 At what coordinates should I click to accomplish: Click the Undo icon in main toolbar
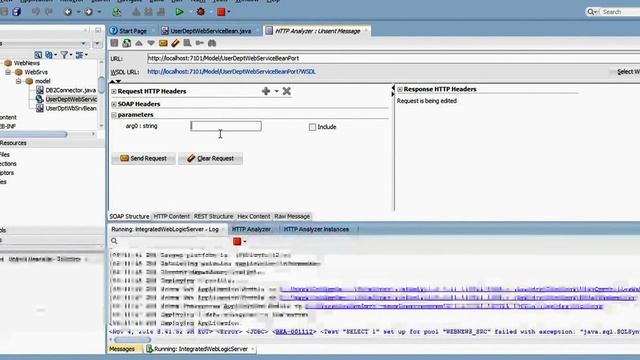click(x=36, y=12)
